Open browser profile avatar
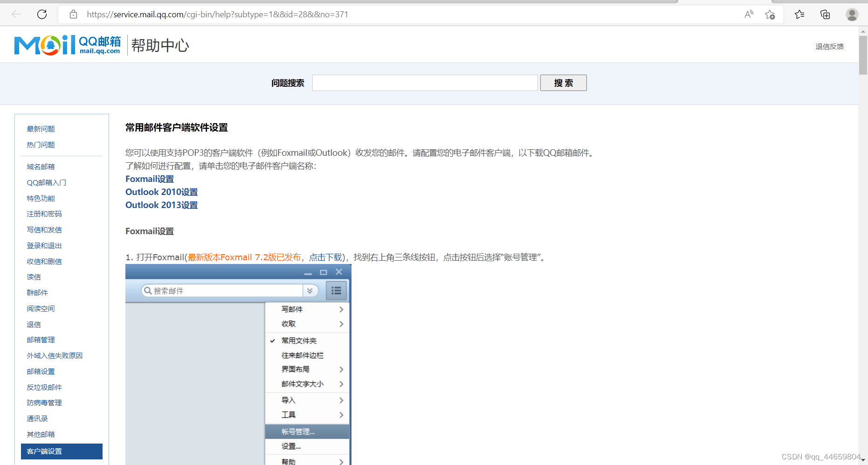Screen dimensions: 868x465 (852, 14)
